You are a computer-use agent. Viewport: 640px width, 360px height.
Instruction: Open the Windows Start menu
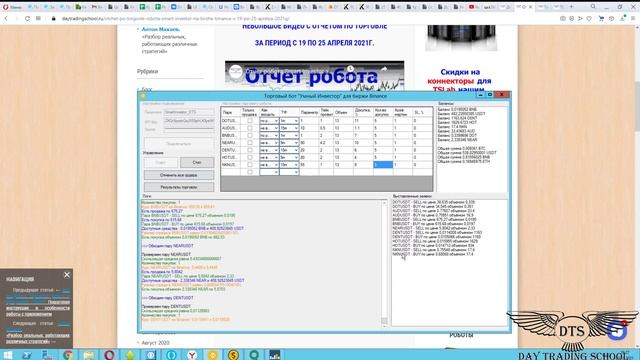click(x=8, y=355)
